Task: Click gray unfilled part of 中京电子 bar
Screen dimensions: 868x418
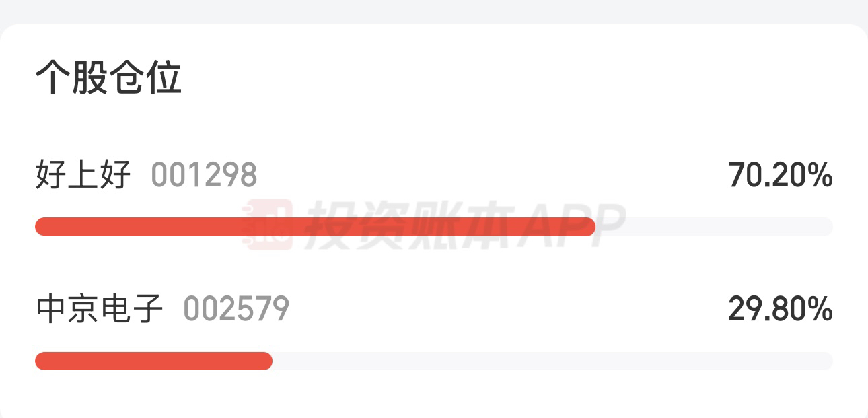Action: click(552, 361)
